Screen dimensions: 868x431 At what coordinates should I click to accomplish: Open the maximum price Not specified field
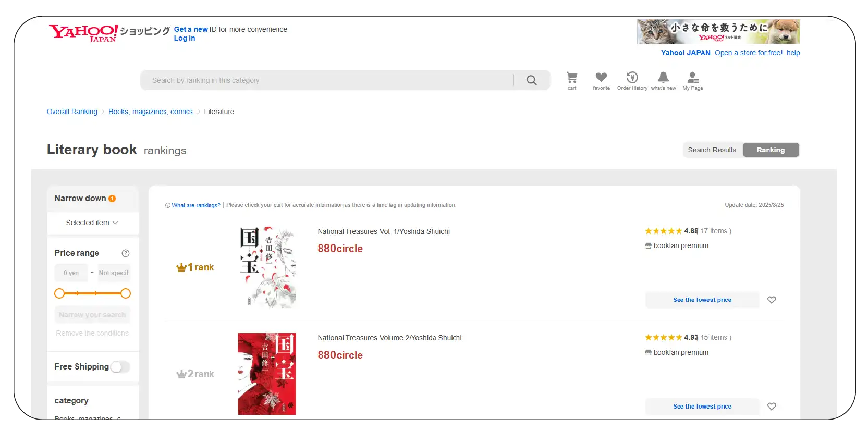click(x=114, y=273)
